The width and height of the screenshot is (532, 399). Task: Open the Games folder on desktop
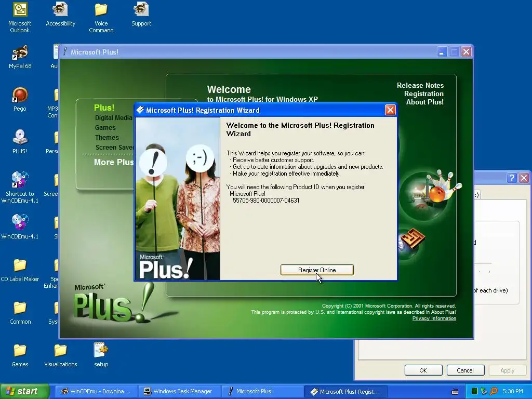(x=20, y=355)
